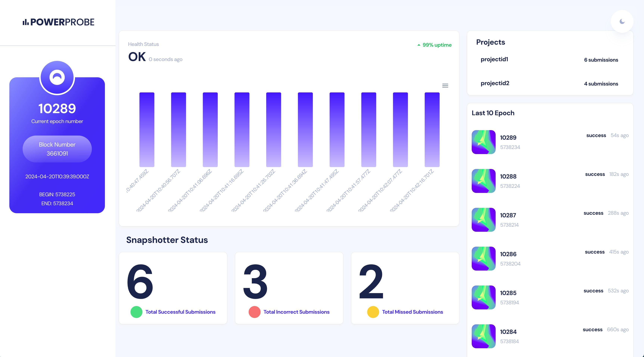This screenshot has height=357, width=644.
Task: Click the thumbnail for epoch 10287
Action: (x=483, y=220)
